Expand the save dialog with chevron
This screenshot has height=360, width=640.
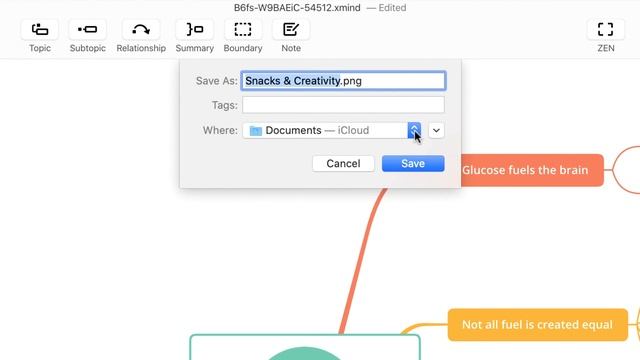[x=436, y=131]
